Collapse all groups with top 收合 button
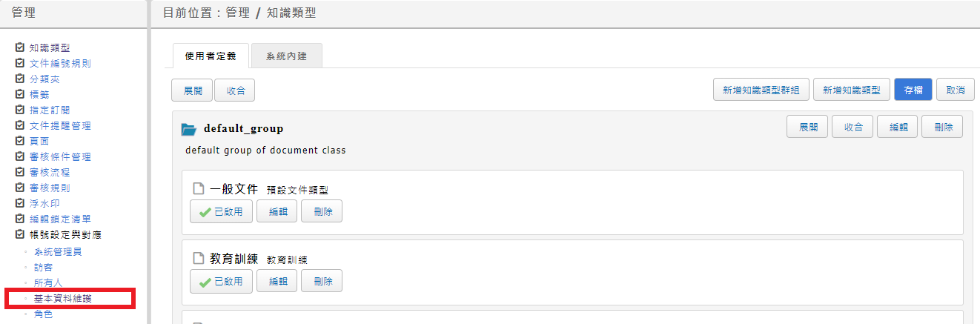The width and height of the screenshot is (980, 324). pyautogui.click(x=235, y=90)
